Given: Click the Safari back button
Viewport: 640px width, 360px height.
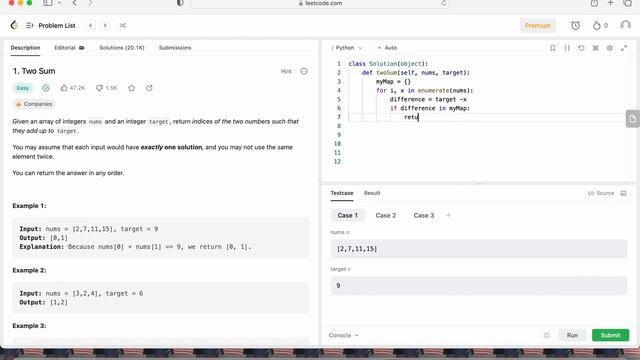Looking at the screenshot, I should click(x=74, y=3).
